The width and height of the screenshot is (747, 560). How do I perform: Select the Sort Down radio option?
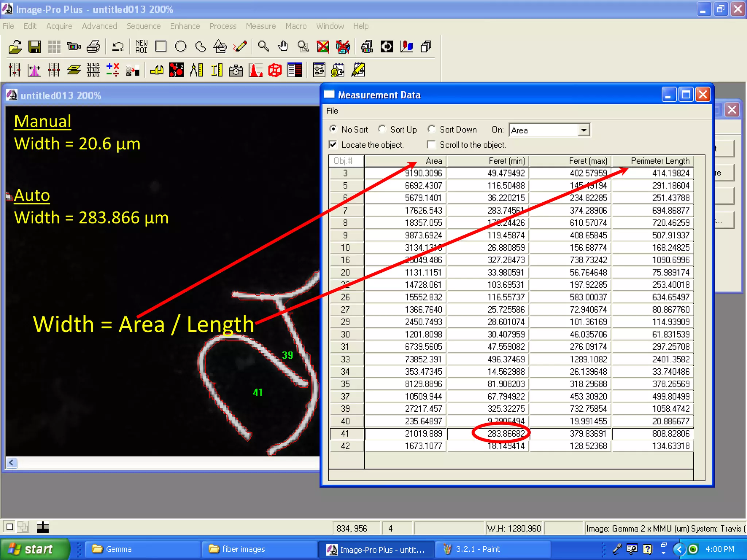tap(431, 129)
